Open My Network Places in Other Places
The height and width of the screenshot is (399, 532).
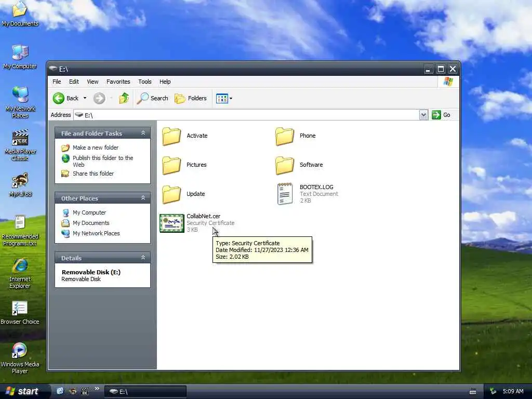coord(96,233)
